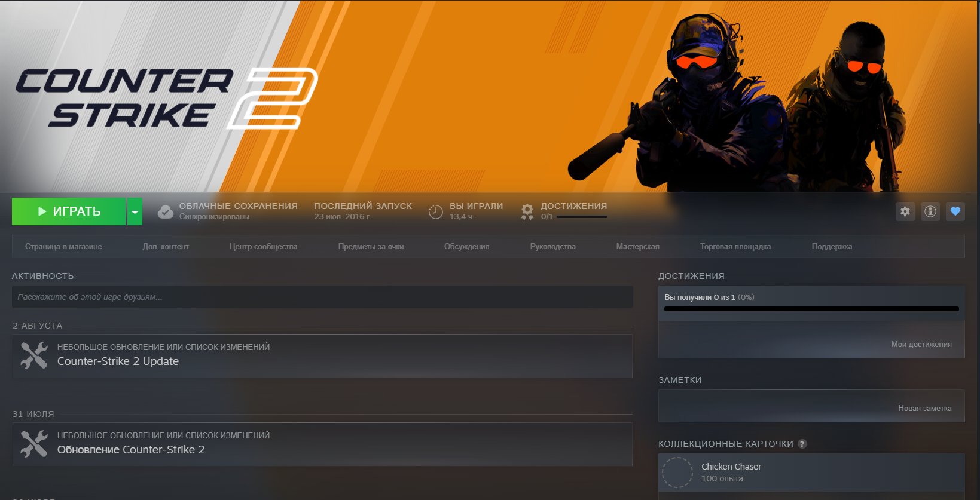Open Обновление Counter-Strike 2 news item
980x500 pixels.
pos(322,444)
